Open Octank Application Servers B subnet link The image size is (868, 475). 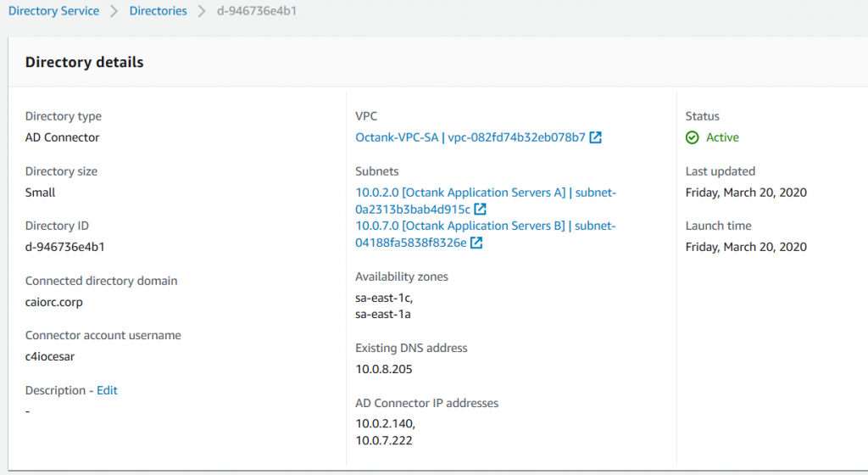point(486,234)
